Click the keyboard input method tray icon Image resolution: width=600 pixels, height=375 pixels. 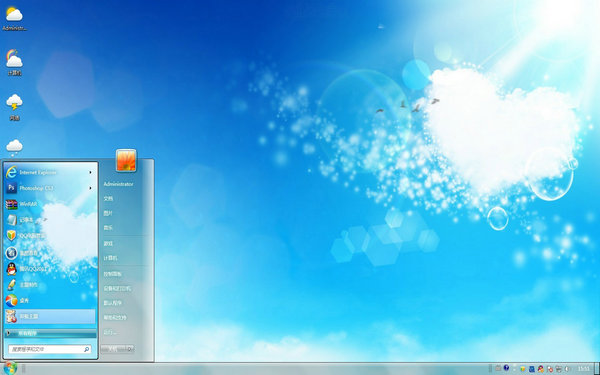[x=498, y=368]
